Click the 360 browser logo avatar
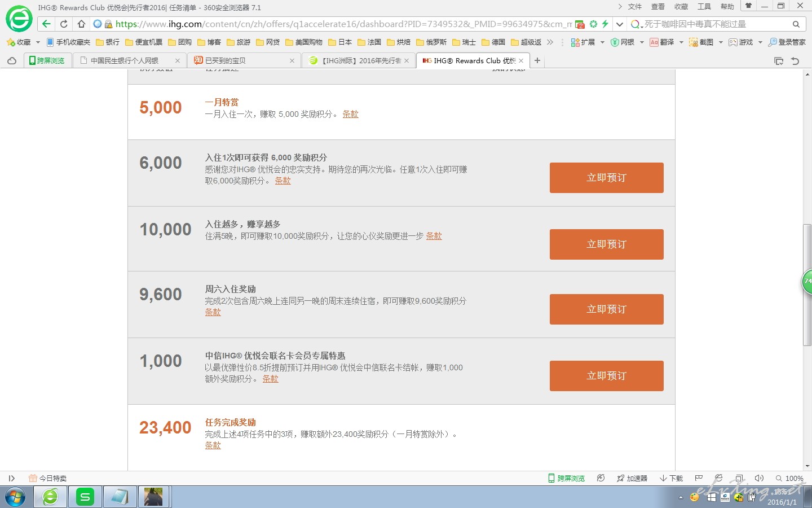The image size is (812, 508). (19, 19)
